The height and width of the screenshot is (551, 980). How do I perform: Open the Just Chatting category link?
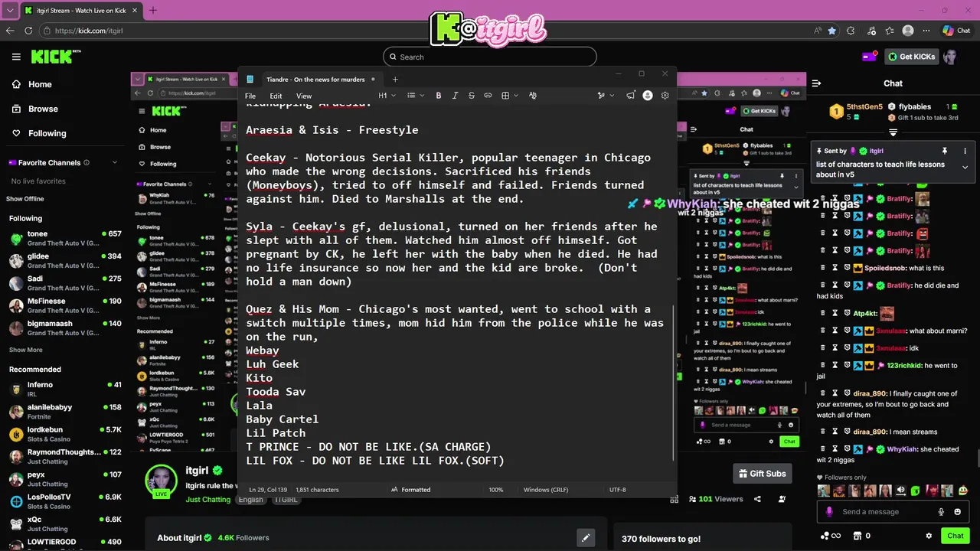pyautogui.click(x=208, y=500)
